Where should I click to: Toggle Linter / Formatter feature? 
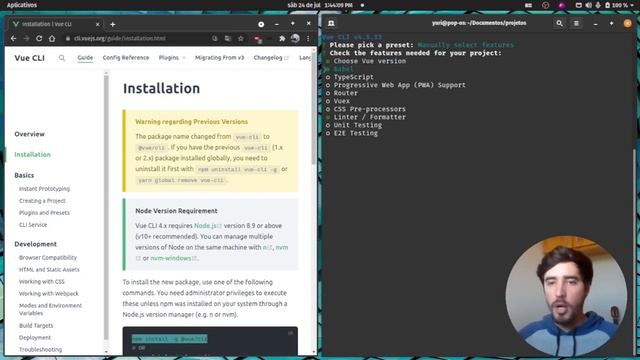tap(366, 117)
